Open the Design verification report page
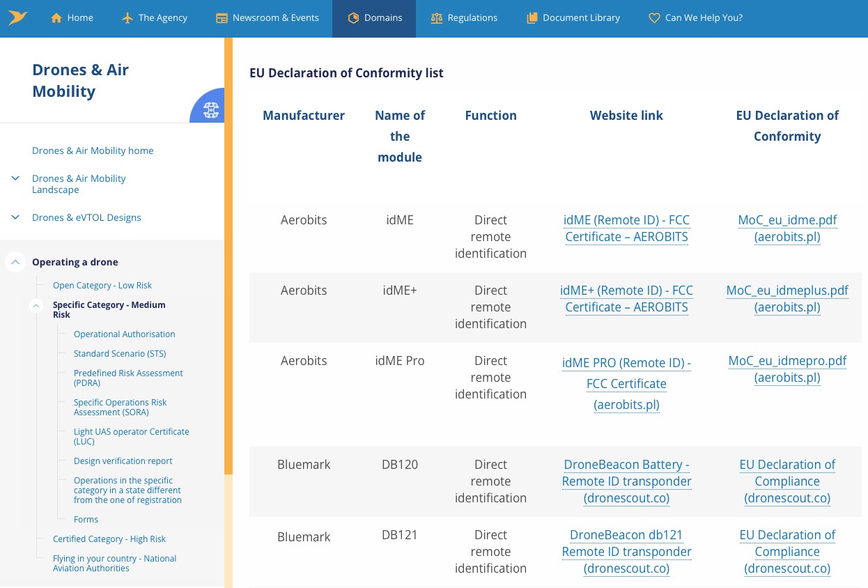The height and width of the screenshot is (588, 868). (x=123, y=461)
